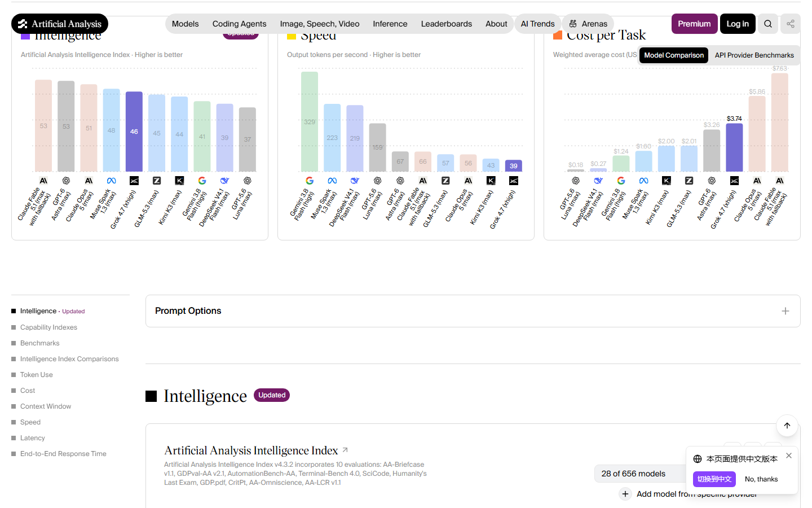Click Meta logo under Muse Spark in Cost chart
The height and width of the screenshot is (508, 812).
coord(643,181)
